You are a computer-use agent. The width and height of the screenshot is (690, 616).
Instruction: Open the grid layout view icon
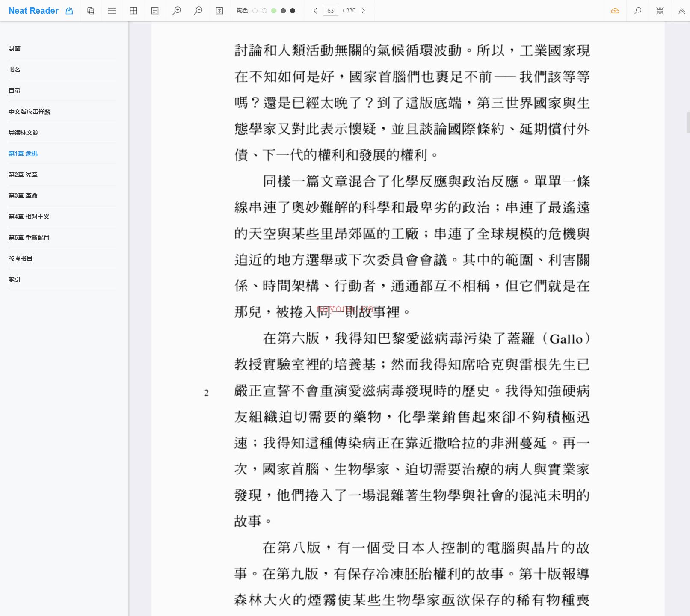point(133,11)
